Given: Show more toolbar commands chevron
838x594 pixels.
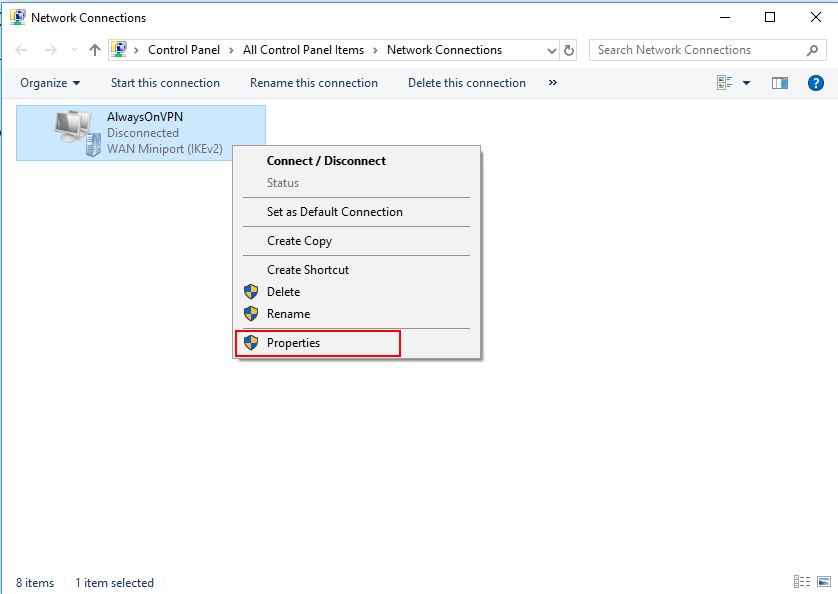Looking at the screenshot, I should point(553,82).
